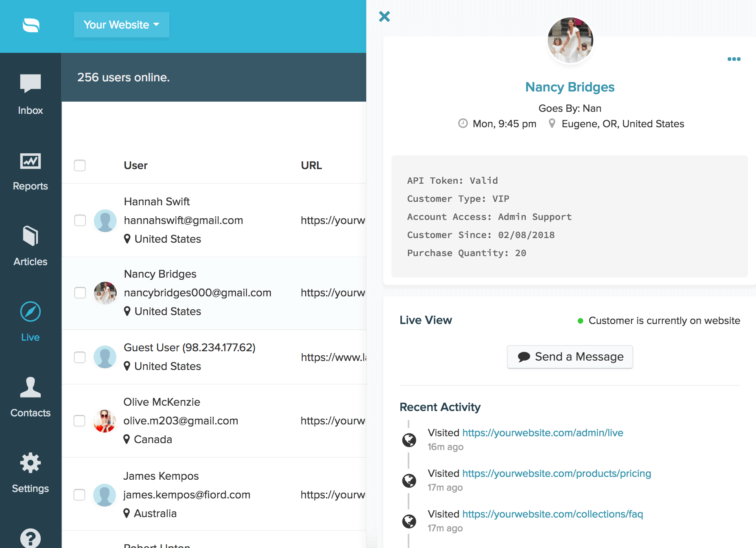
Task: Go to the Articles book icon
Action: click(31, 236)
